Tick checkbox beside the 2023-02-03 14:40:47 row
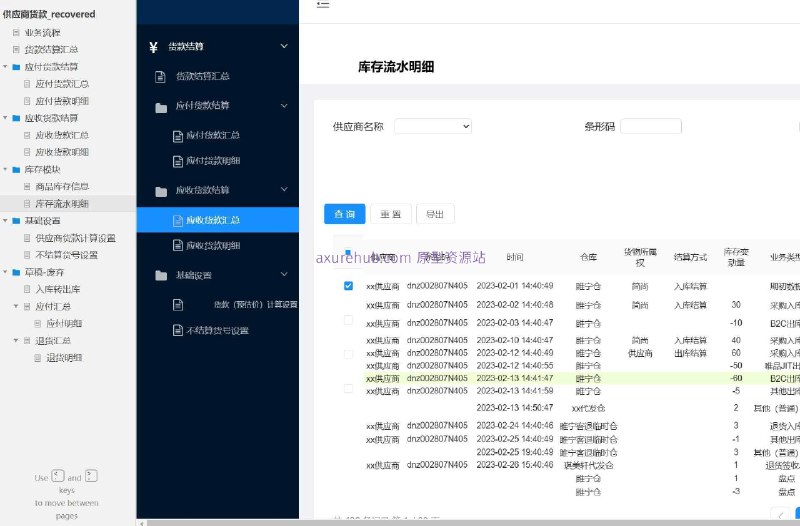Image resolution: width=800 pixels, height=526 pixels. click(348, 320)
